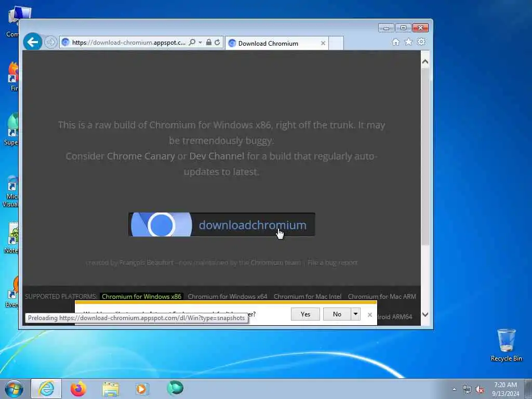Viewport: 532px width, 399px height.
Task: Click the page scrollbar up arrow
Action: coord(425,62)
